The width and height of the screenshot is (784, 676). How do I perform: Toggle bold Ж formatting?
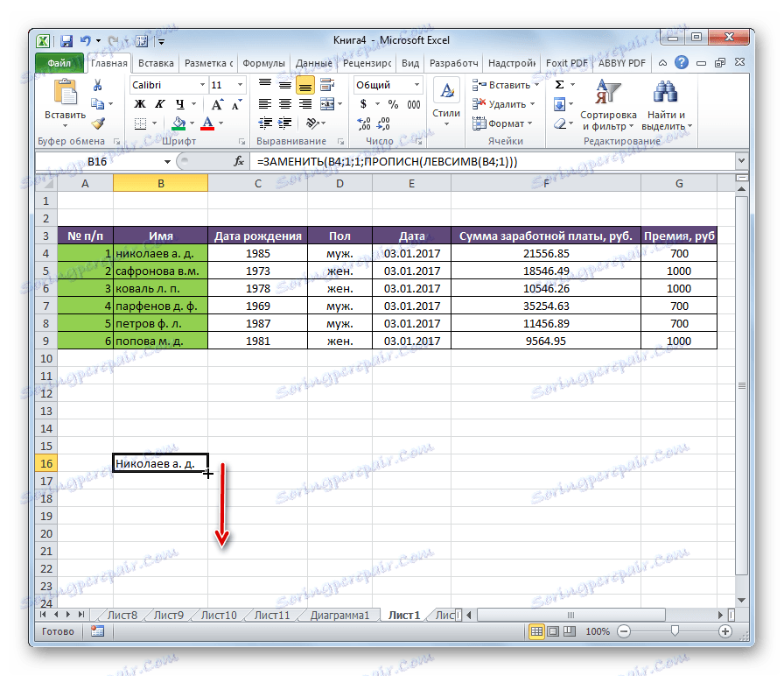tap(140, 104)
